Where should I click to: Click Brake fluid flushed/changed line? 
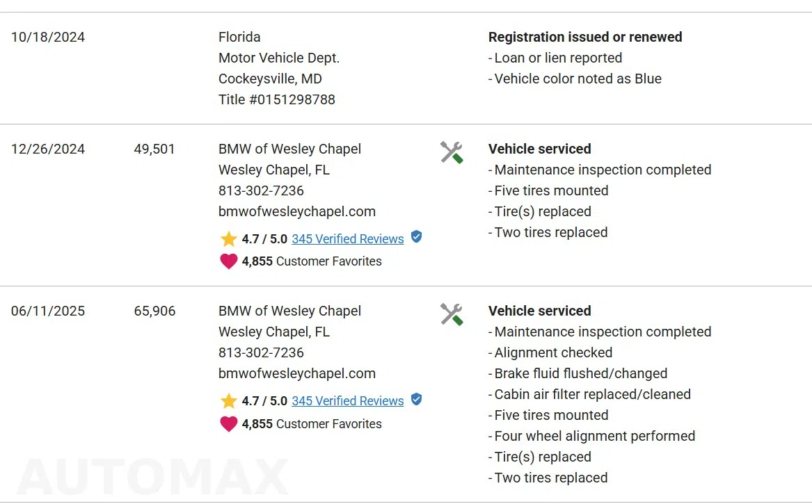pos(578,373)
